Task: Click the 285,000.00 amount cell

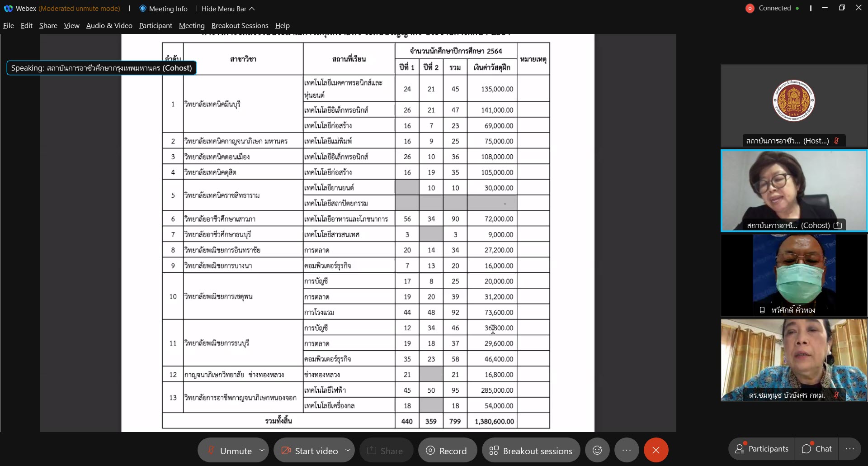Action: click(x=492, y=390)
